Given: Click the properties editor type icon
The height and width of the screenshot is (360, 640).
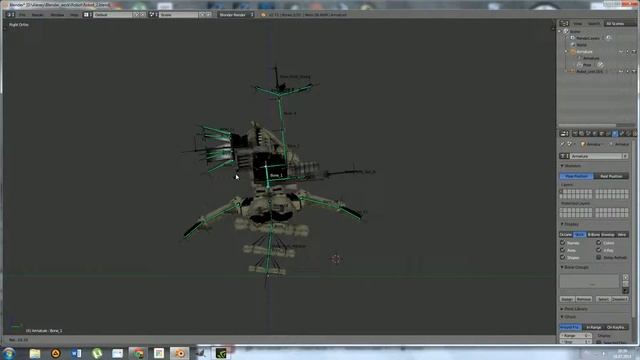Looking at the screenshot, I should click(564, 134).
